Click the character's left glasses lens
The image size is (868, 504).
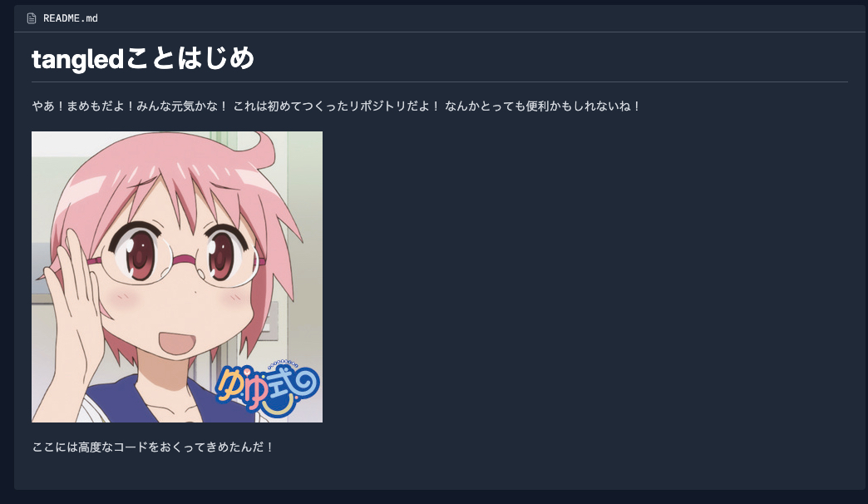click(136, 256)
